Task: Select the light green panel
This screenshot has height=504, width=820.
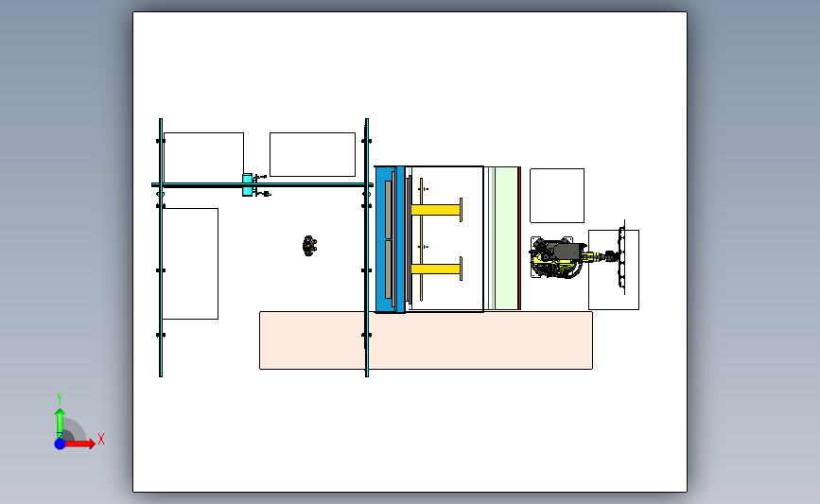Action: pyautogui.click(x=506, y=238)
